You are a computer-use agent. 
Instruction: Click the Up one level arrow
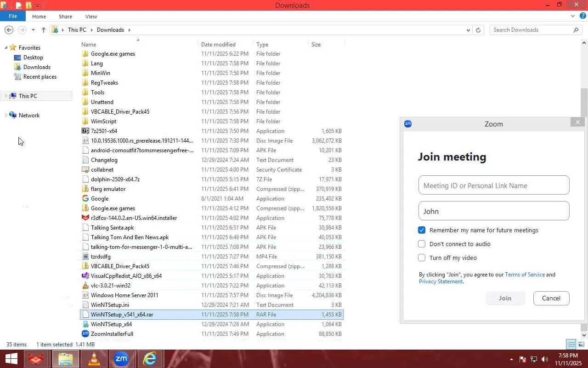[44, 30]
